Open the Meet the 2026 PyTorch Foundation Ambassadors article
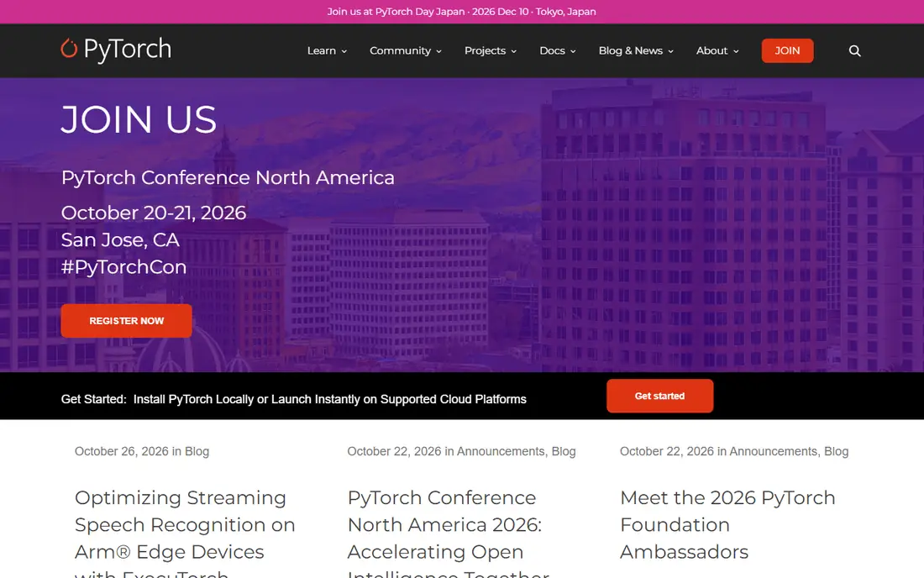This screenshot has width=924, height=578. pyautogui.click(x=727, y=524)
